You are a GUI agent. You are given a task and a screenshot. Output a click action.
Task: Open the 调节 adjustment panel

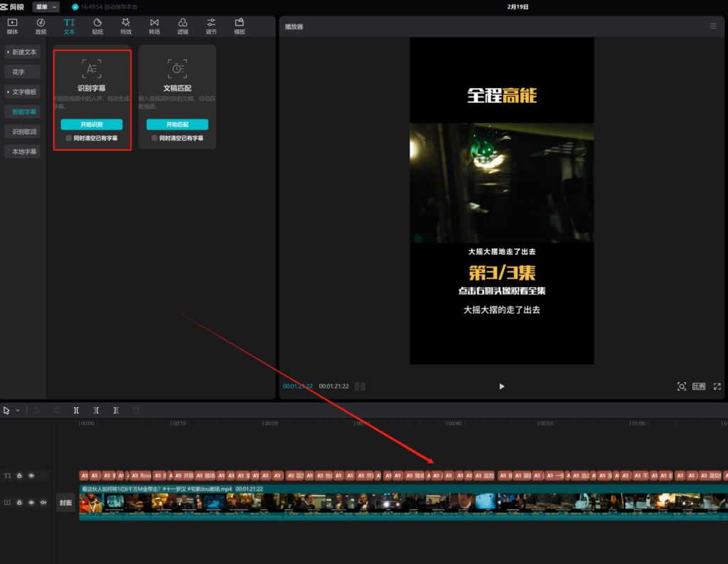pyautogui.click(x=211, y=26)
